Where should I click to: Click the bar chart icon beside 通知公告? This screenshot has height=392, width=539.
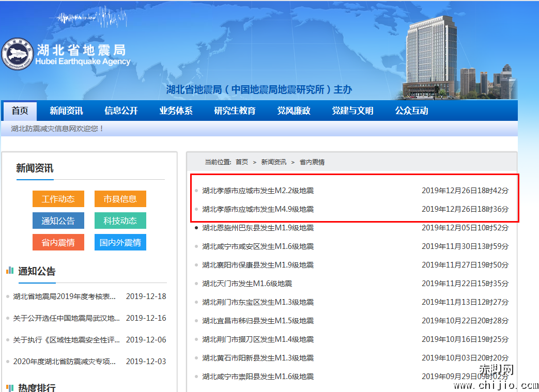(x=10, y=271)
